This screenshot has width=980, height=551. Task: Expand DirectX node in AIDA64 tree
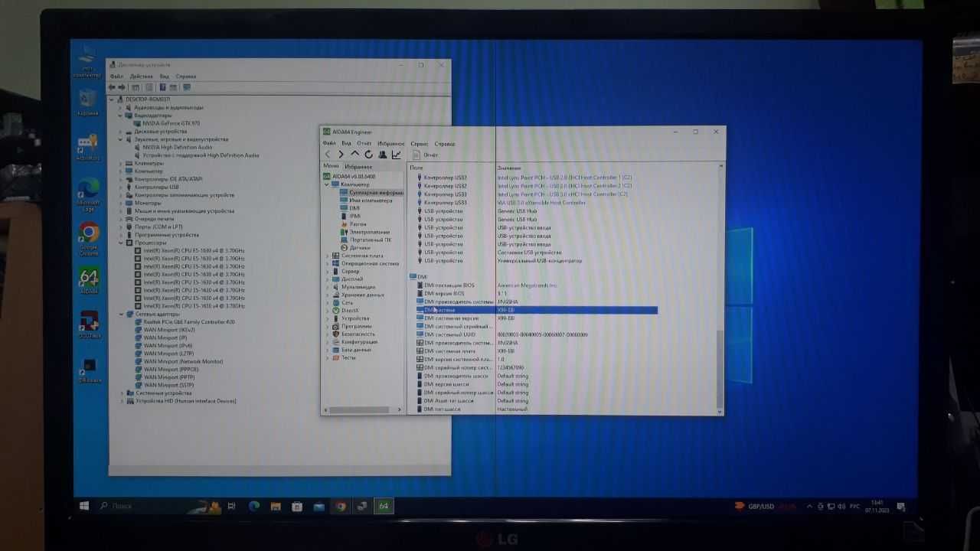(x=327, y=311)
